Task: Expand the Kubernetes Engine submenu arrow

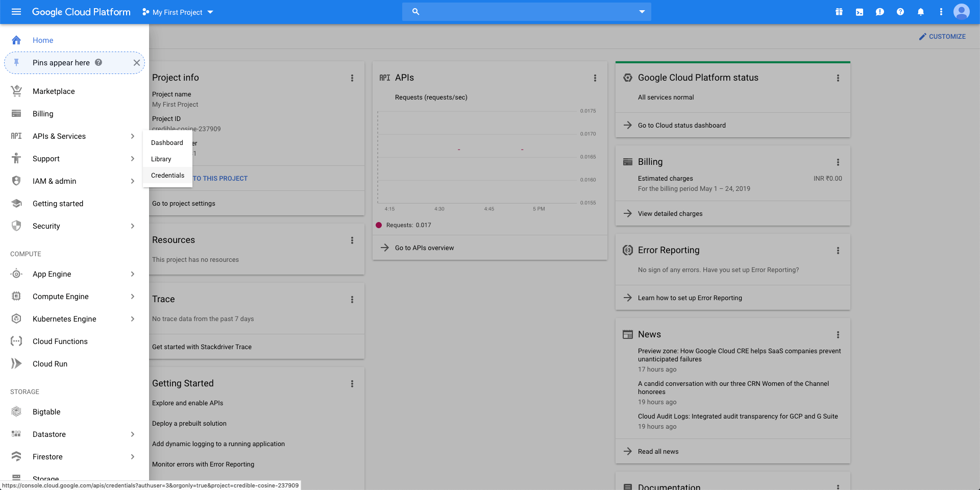Action: tap(133, 319)
